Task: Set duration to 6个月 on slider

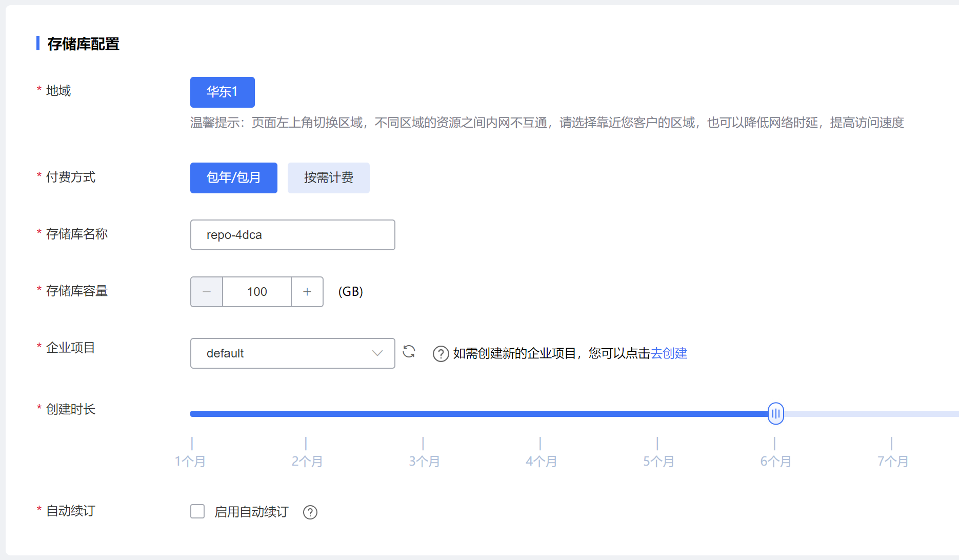Action: click(775, 461)
